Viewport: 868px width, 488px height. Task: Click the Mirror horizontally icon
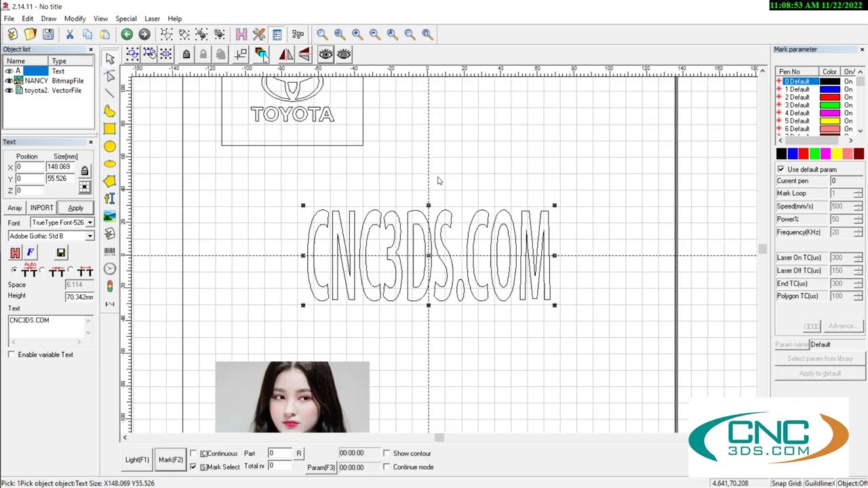pos(286,54)
